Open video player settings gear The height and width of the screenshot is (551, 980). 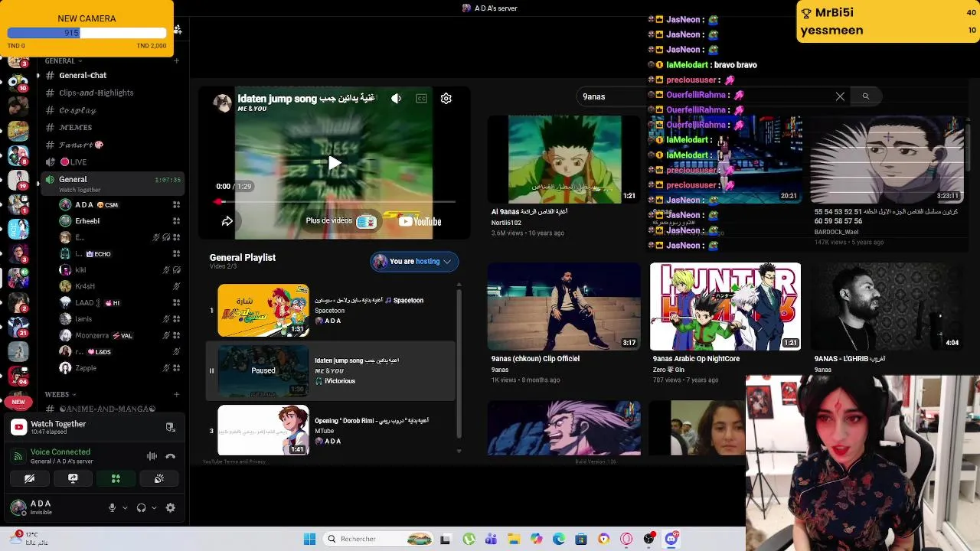(446, 99)
